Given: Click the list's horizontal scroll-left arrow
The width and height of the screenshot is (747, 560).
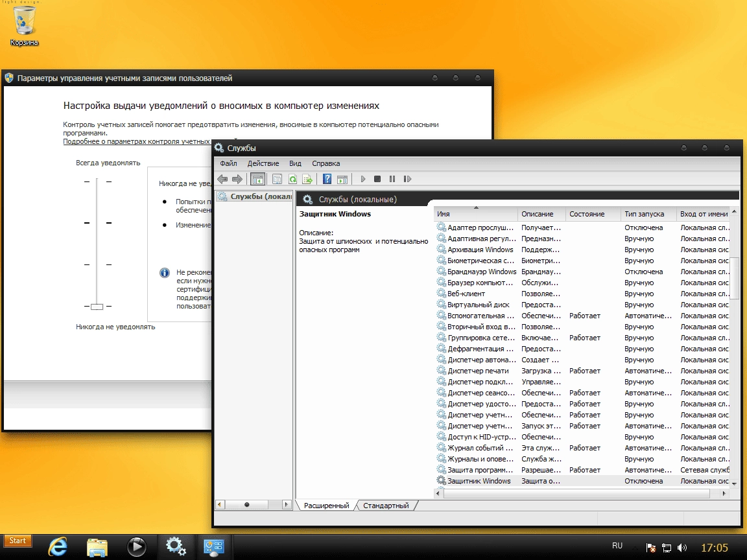Looking at the screenshot, I should [438, 493].
